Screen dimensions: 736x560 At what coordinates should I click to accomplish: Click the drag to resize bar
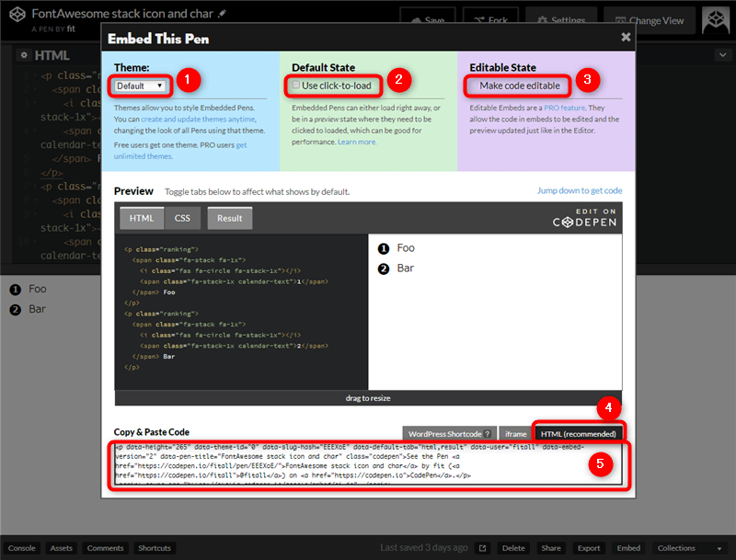(x=368, y=397)
